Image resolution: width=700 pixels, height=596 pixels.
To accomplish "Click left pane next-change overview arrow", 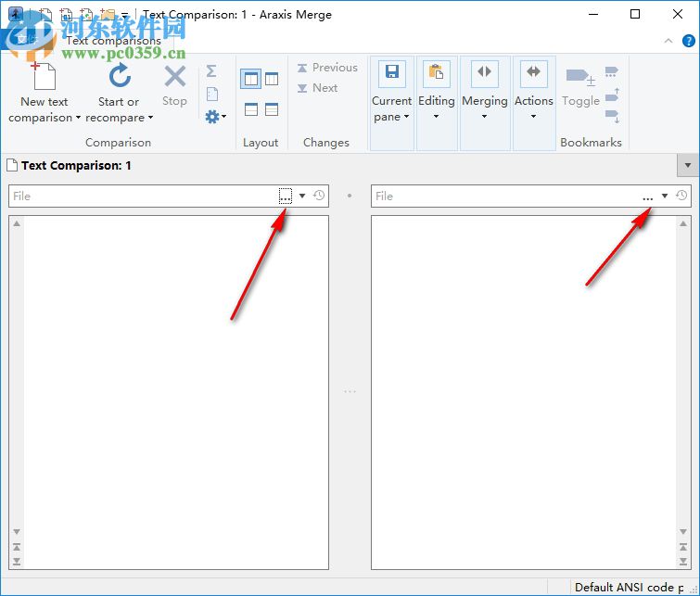I will tap(17, 562).
